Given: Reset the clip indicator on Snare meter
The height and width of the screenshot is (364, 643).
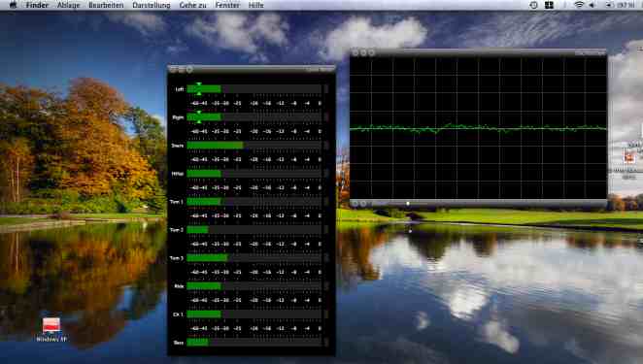Looking at the screenshot, I should click(x=326, y=145).
